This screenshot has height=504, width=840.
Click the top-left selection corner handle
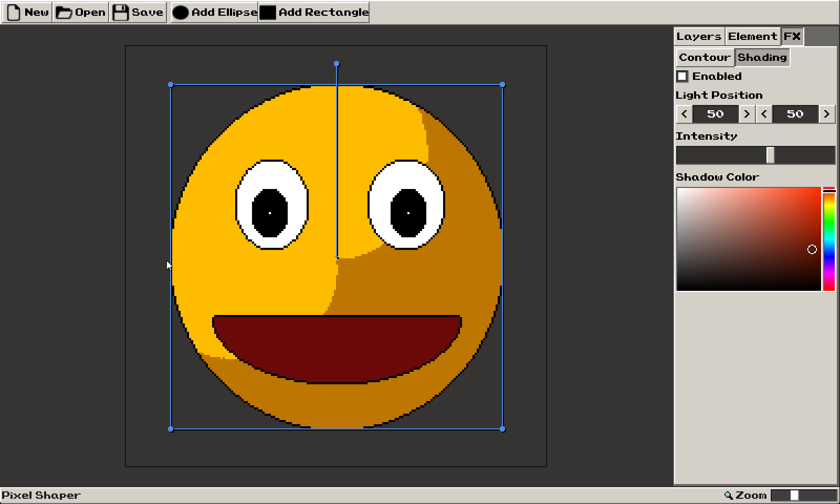click(x=171, y=85)
